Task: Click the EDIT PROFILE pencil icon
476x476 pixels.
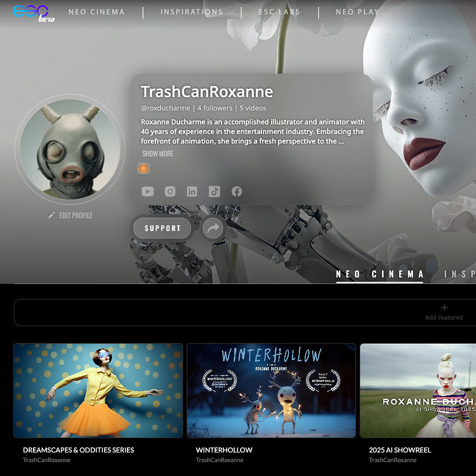Action: pos(51,216)
